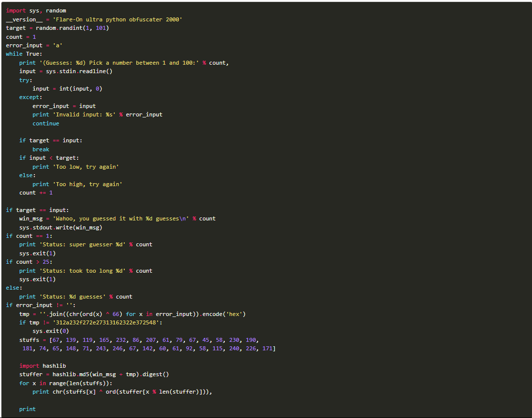The image size is (532, 418).
Task: Click the "import sys, random" line
Action: 36,10
